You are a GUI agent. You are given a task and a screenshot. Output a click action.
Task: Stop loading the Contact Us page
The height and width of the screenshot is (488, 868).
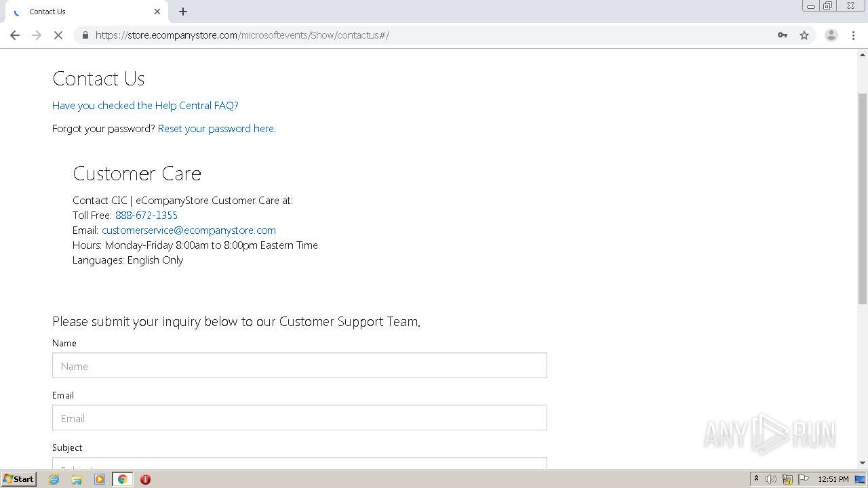click(x=58, y=35)
